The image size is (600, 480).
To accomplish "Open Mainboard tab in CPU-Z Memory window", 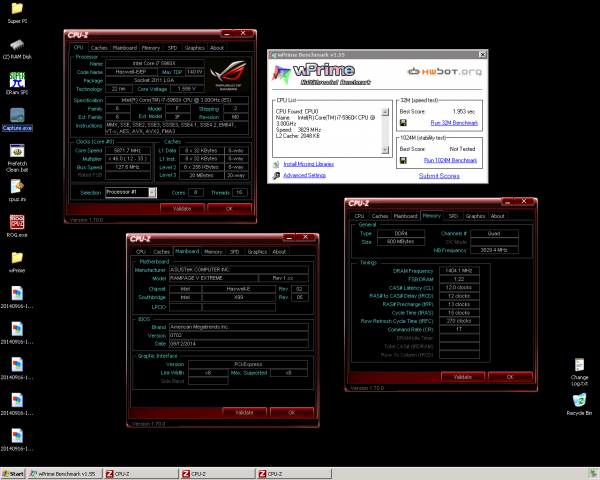I will (406, 216).
